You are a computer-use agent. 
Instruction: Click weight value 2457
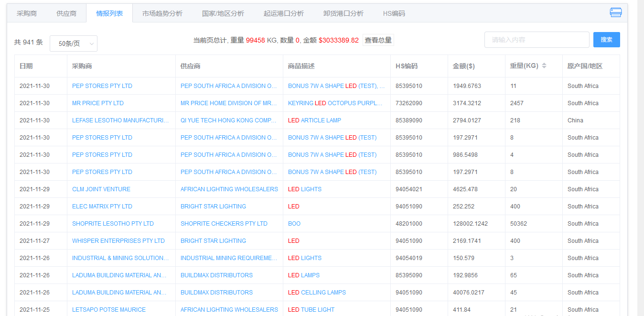coord(517,103)
